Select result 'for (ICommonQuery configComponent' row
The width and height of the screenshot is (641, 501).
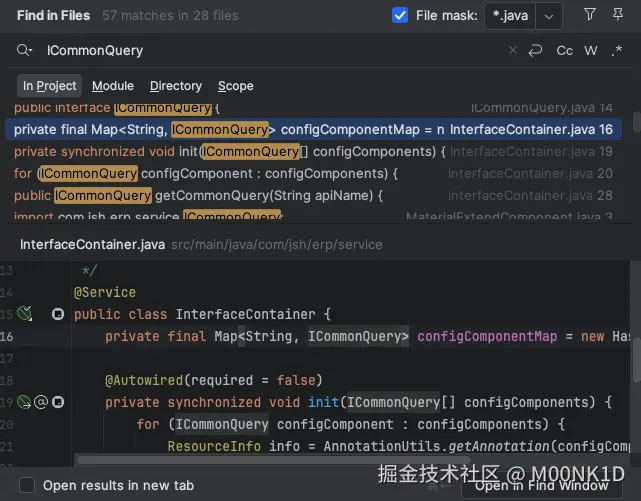coord(314,174)
